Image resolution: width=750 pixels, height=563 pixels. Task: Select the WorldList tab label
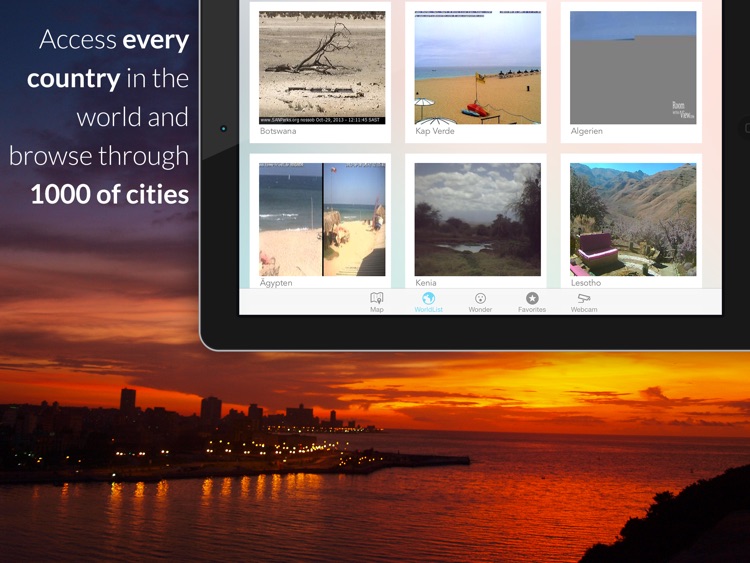pos(429,309)
